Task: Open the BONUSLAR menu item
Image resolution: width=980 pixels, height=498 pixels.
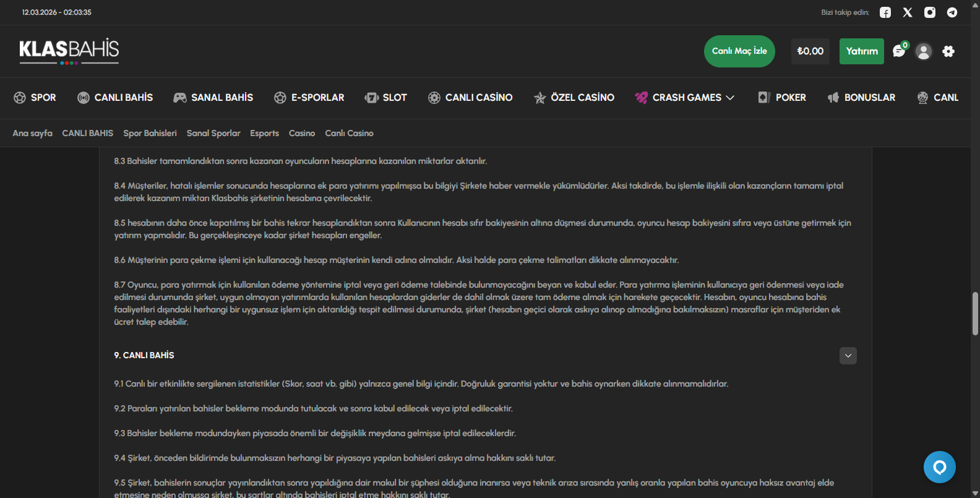Action: [x=862, y=98]
